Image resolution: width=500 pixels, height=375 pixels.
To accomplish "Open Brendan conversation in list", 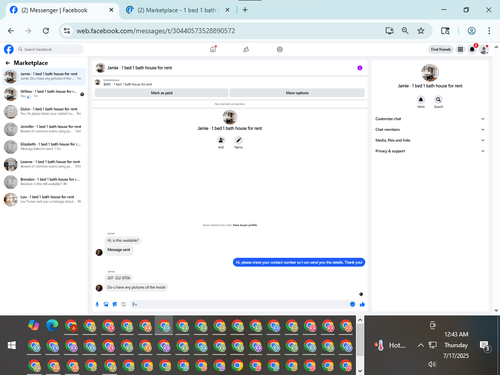I will pos(44,182).
